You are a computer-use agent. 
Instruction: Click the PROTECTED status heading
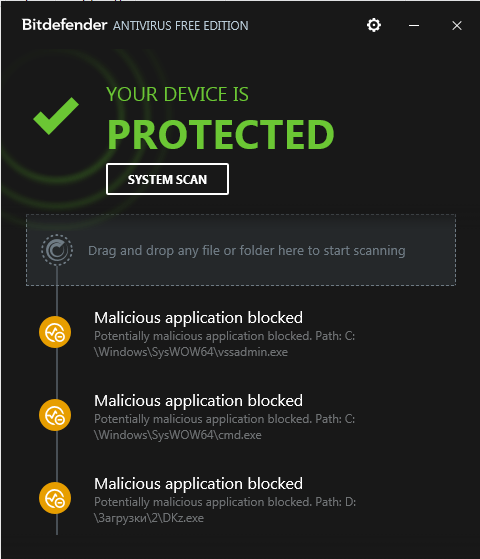[x=221, y=135]
